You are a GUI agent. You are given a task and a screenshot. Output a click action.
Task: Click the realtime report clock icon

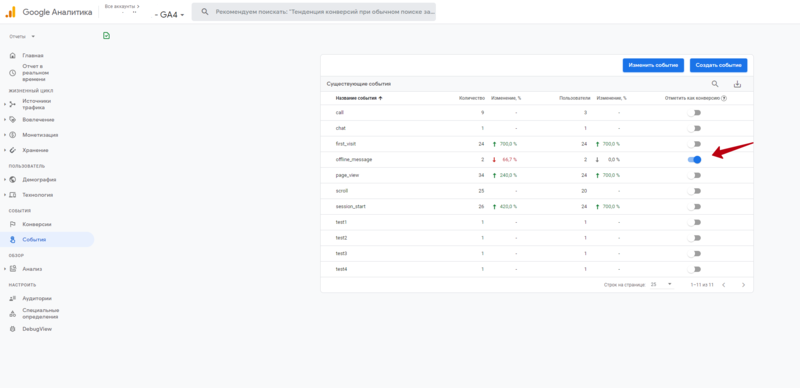click(x=13, y=73)
